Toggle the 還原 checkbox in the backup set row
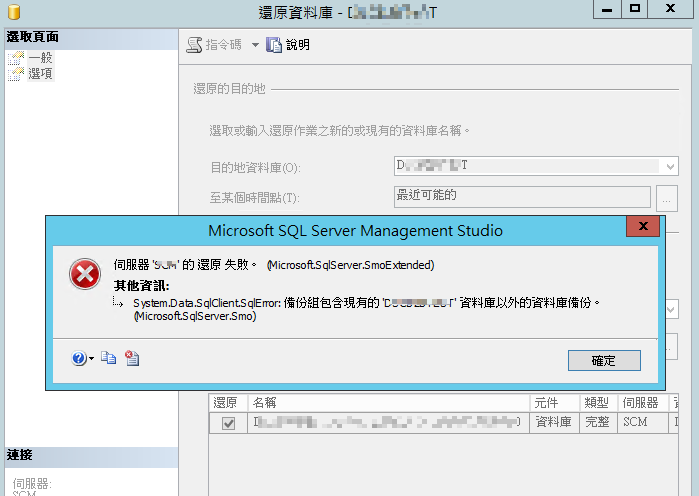 pyautogui.click(x=228, y=423)
